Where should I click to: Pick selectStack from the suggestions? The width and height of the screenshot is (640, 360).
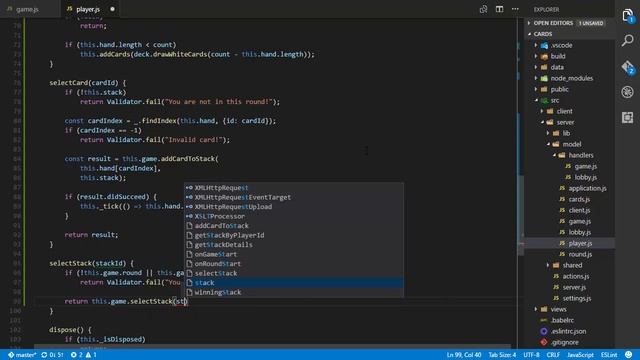pos(293,273)
